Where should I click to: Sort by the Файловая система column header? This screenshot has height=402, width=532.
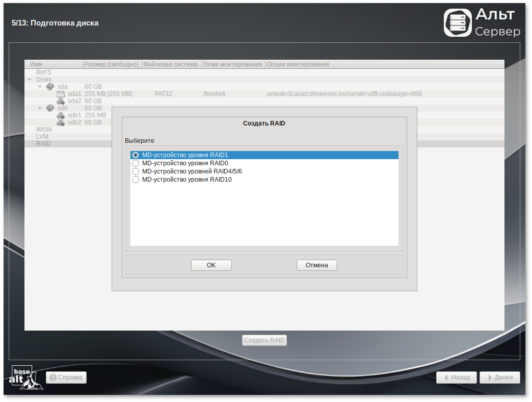[x=171, y=64]
